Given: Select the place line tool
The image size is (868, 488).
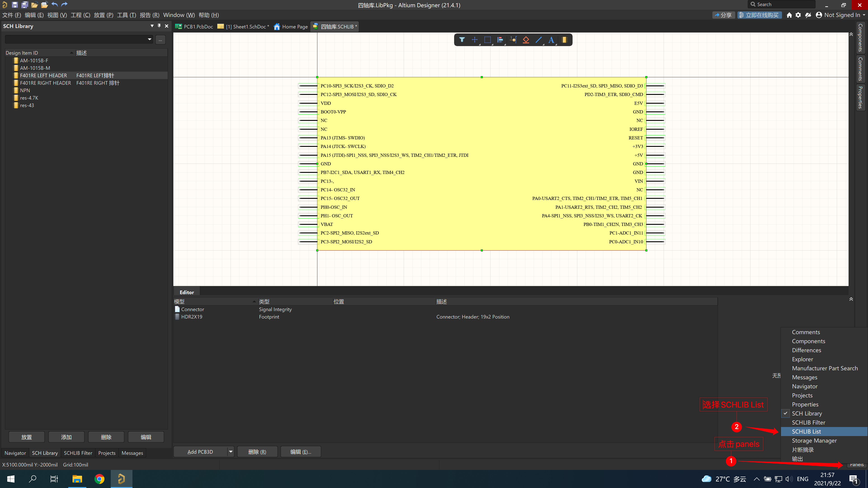Looking at the screenshot, I should pos(538,40).
